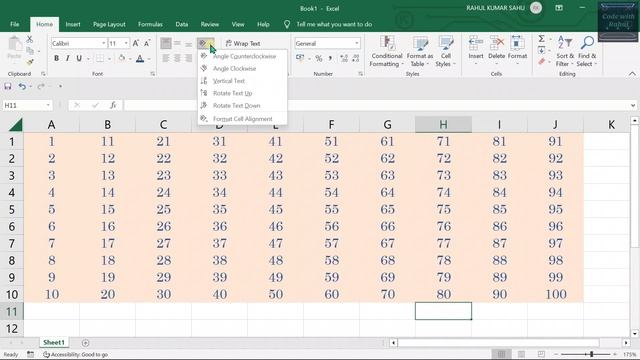Select row header 5
640x360 pixels.
11,209
